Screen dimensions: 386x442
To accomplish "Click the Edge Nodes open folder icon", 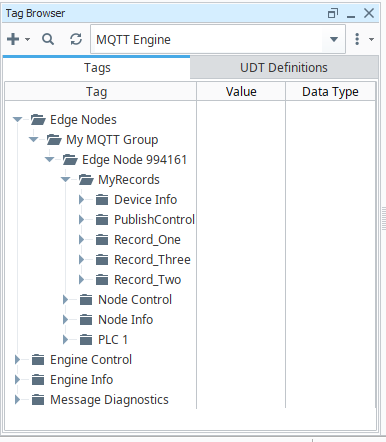I will [38, 119].
